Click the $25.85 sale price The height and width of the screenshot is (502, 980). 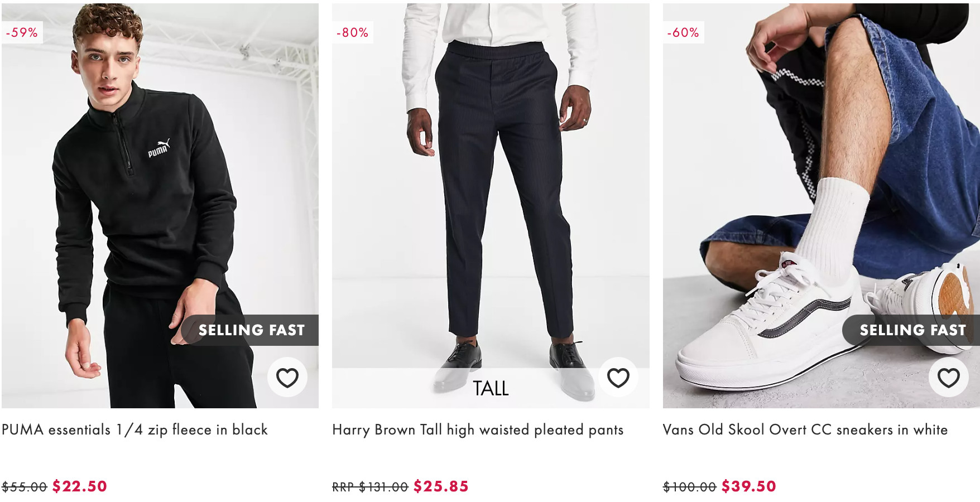click(441, 486)
